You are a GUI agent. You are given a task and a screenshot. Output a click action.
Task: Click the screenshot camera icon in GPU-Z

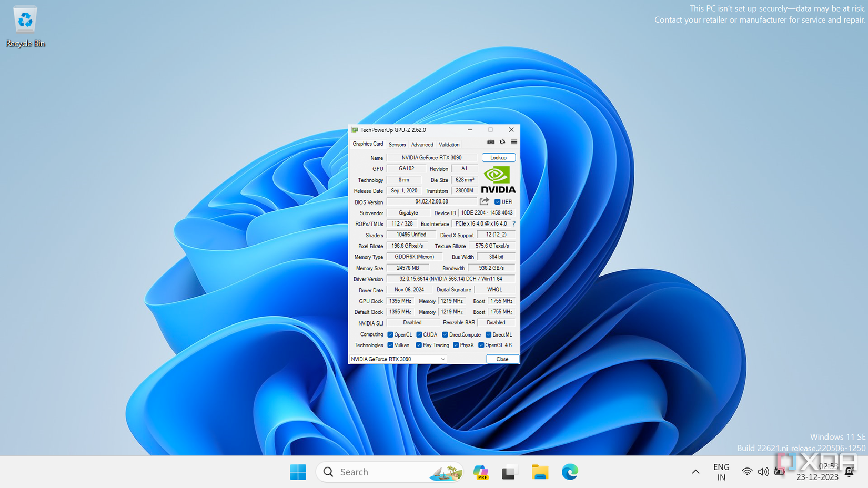pyautogui.click(x=490, y=142)
